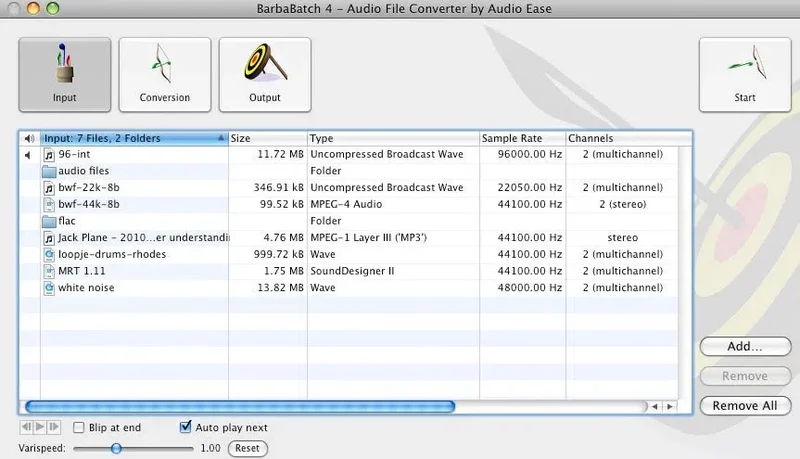Click the flac folder icon
Screen dimensions: 800x459
coord(49,221)
